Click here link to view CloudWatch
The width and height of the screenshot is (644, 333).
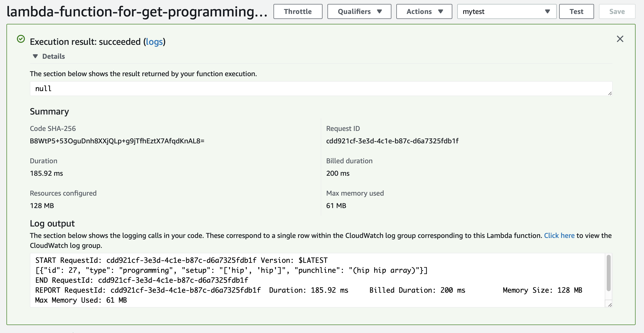tap(559, 235)
